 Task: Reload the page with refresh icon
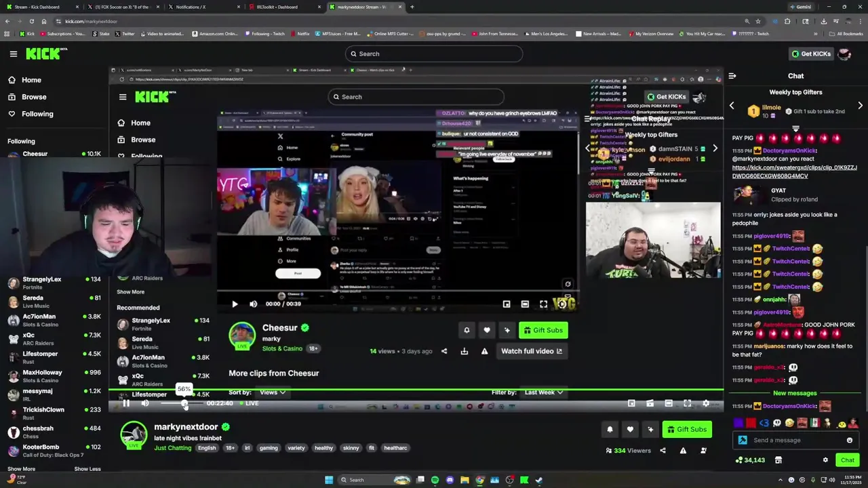pyautogui.click(x=31, y=21)
